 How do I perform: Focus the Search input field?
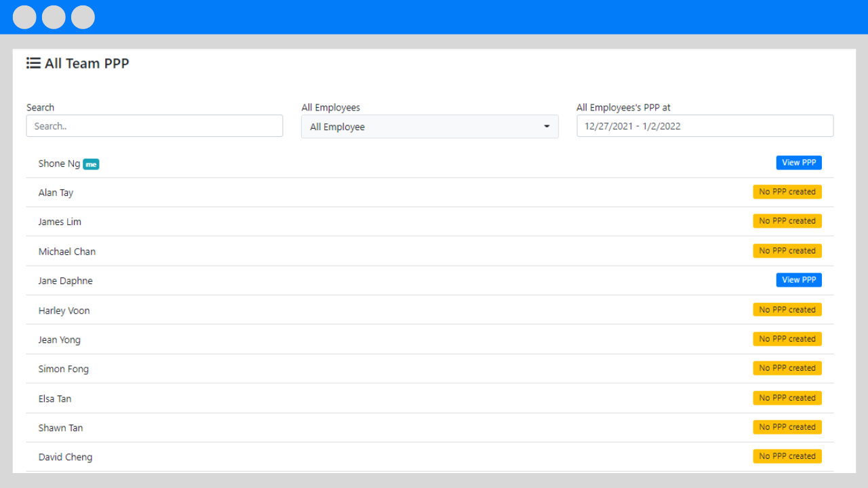(155, 126)
